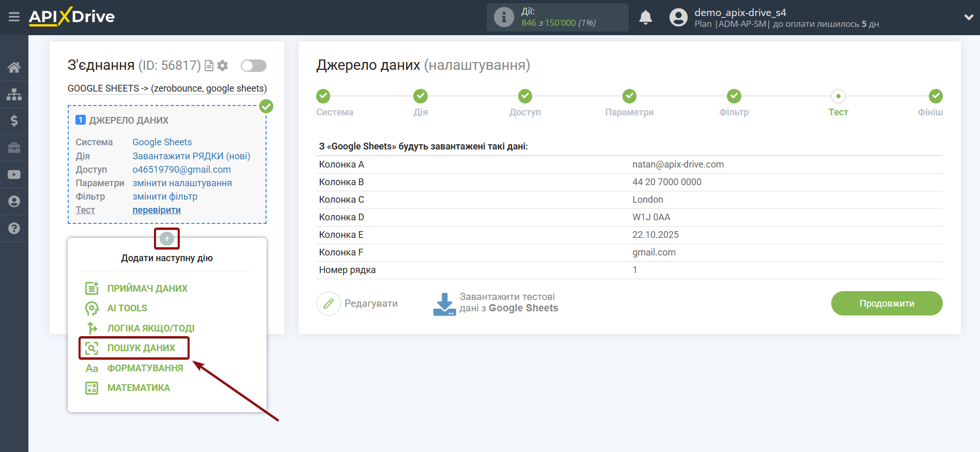The width and height of the screenshot is (980, 452).
Task: Open 'Завантажити РЯДКИ (нові)' action link
Action: point(192,156)
